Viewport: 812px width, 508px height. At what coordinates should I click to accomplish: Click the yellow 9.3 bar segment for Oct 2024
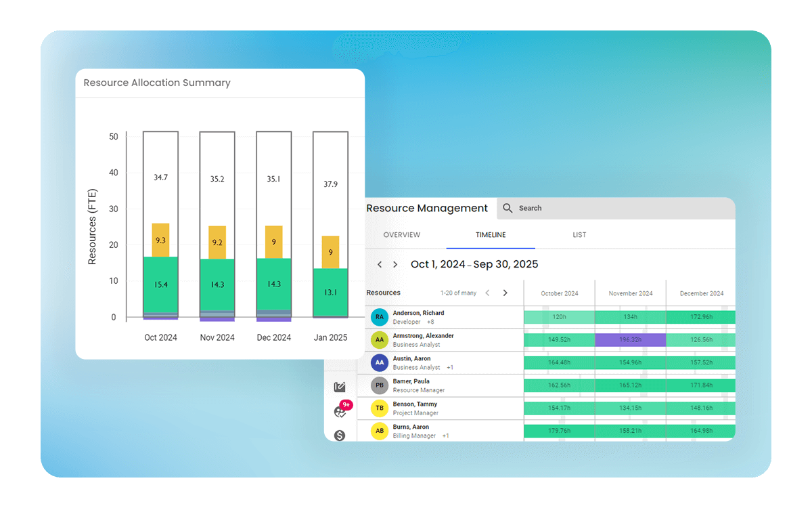pos(160,240)
